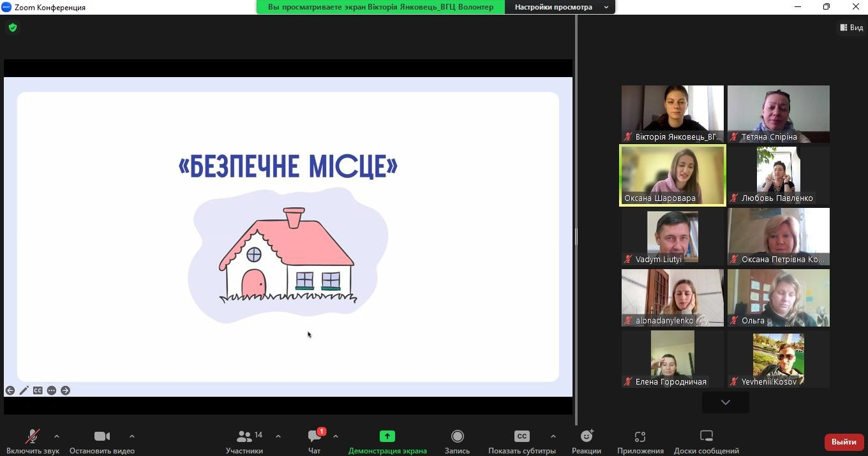The height and width of the screenshot is (456, 868).
Task: Show more participants with down chevron
Action: 725,402
